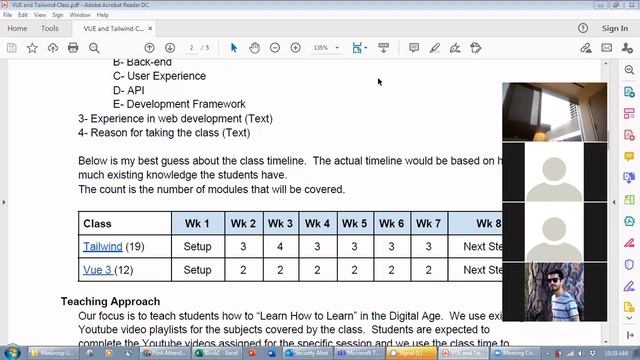Open the magenta Redact pen tool
The image size is (640, 360).
point(629,243)
